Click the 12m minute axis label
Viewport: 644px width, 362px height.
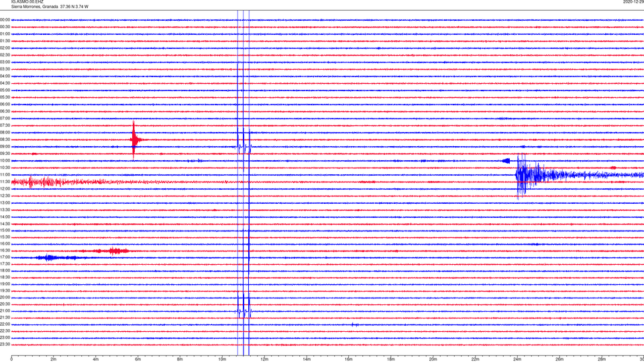tap(264, 359)
